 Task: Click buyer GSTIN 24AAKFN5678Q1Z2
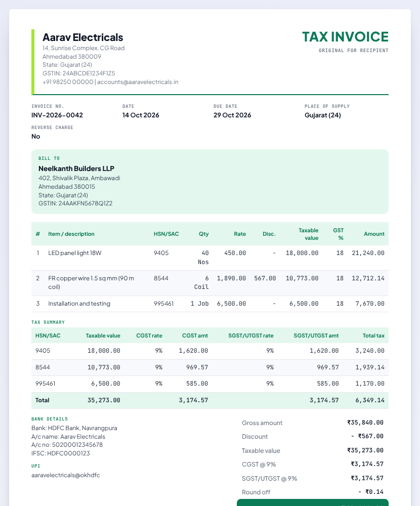75,203
